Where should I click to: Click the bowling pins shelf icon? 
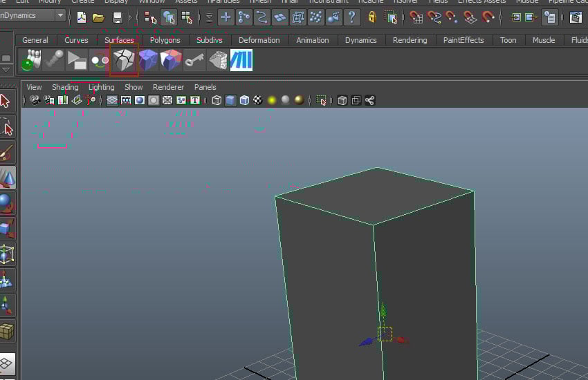31,61
